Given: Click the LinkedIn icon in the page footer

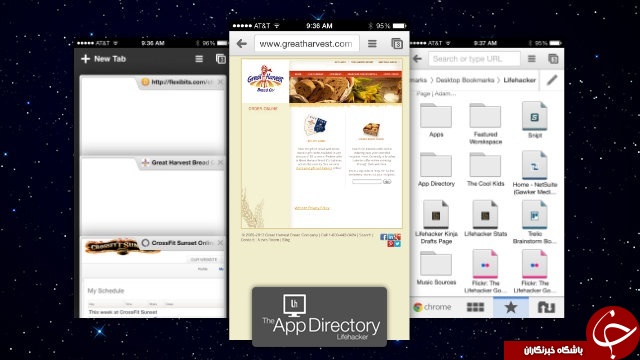Looking at the screenshot, I should pyautogui.click(x=391, y=237).
